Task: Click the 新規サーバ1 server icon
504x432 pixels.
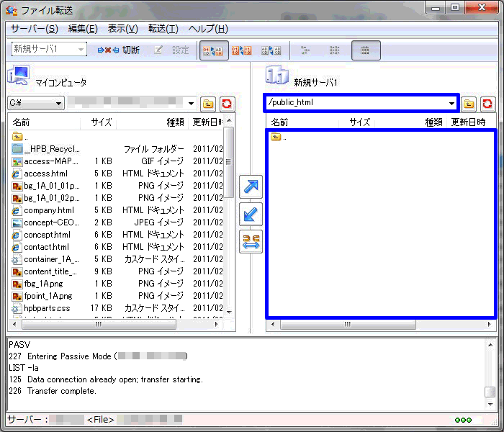Action: click(x=277, y=75)
